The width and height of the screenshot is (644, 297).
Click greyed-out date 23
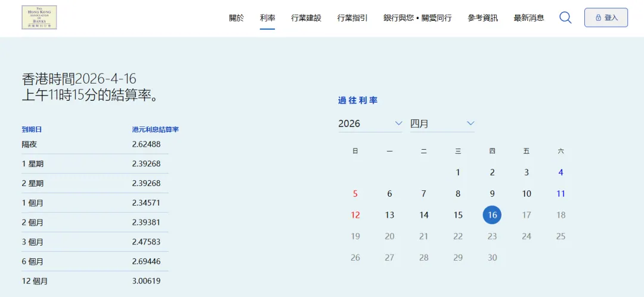click(x=492, y=236)
